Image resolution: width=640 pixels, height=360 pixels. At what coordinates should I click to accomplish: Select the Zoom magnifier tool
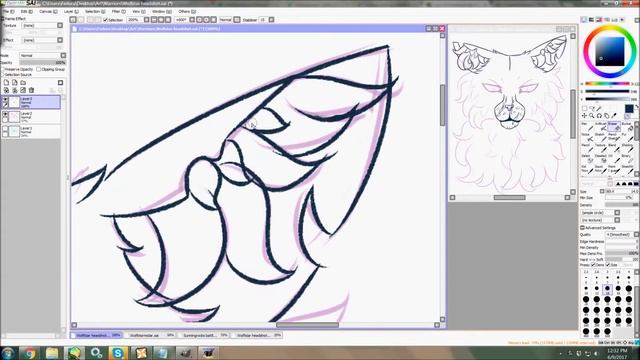coord(591,116)
